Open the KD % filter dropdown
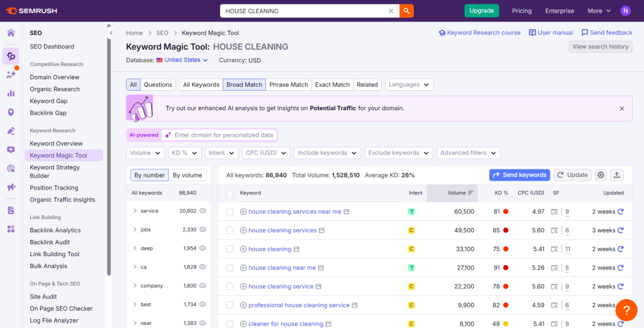 pos(185,153)
